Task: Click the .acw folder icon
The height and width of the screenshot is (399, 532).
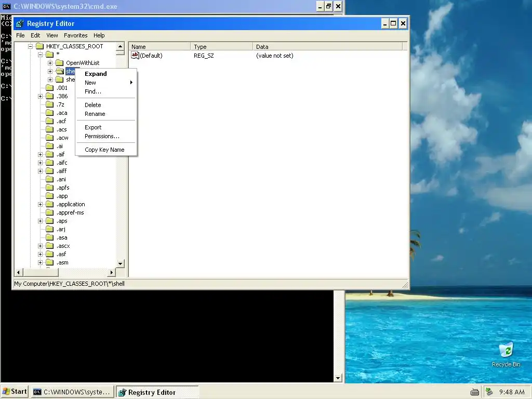Action: tap(50, 138)
